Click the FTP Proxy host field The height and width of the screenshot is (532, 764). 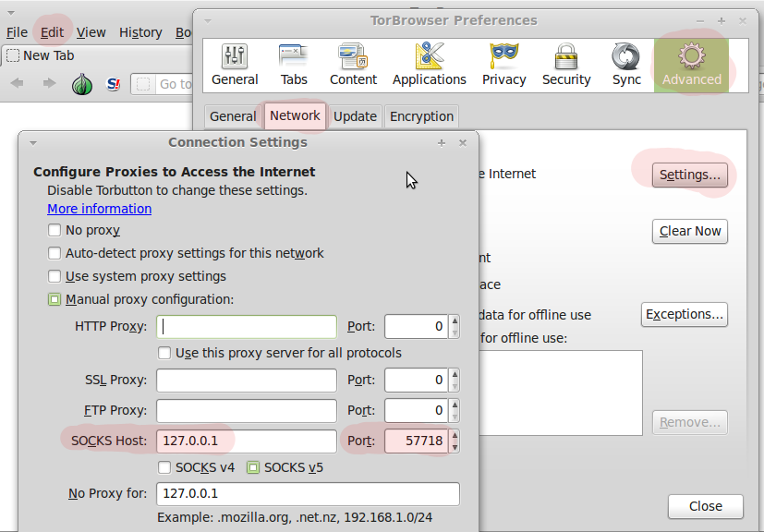(x=247, y=411)
